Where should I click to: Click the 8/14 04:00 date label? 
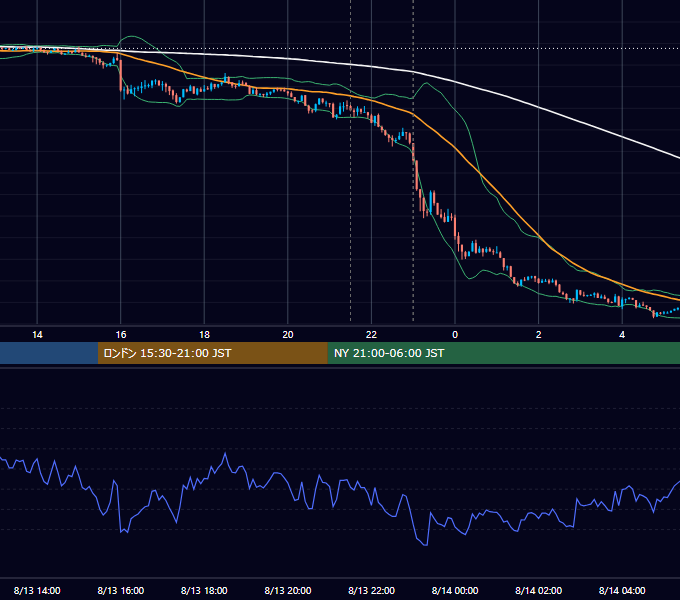click(622, 590)
